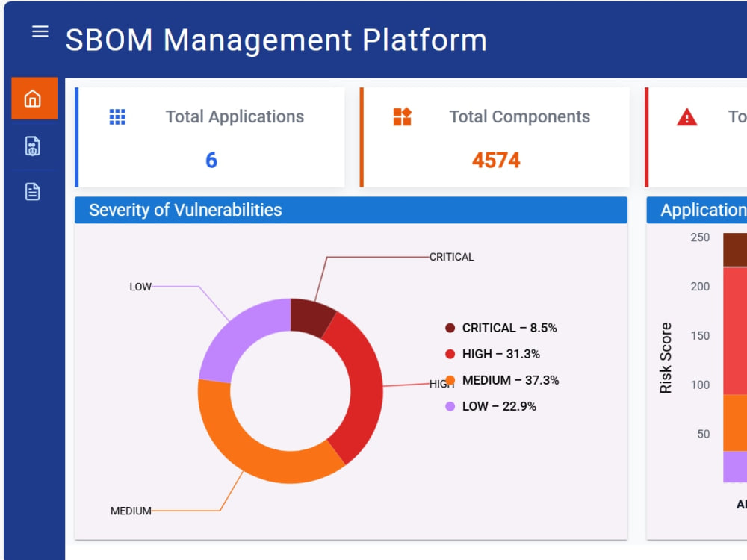Open the document reports sidebar icon
The image size is (747, 560).
(x=32, y=191)
